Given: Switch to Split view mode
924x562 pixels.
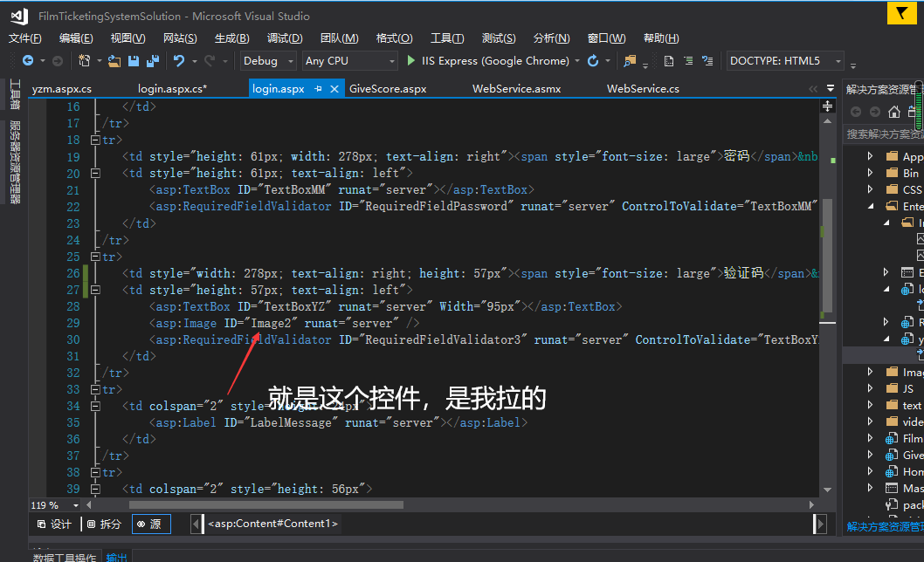Looking at the screenshot, I should (x=104, y=524).
